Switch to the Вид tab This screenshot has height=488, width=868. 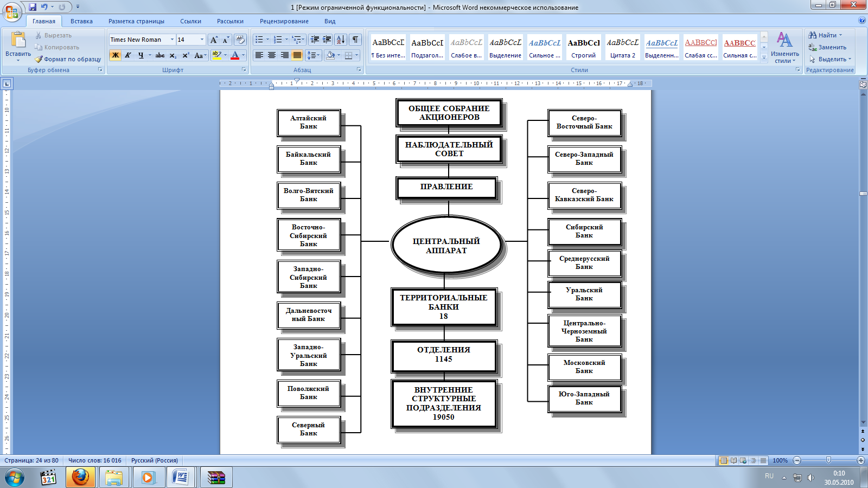pyautogui.click(x=330, y=21)
